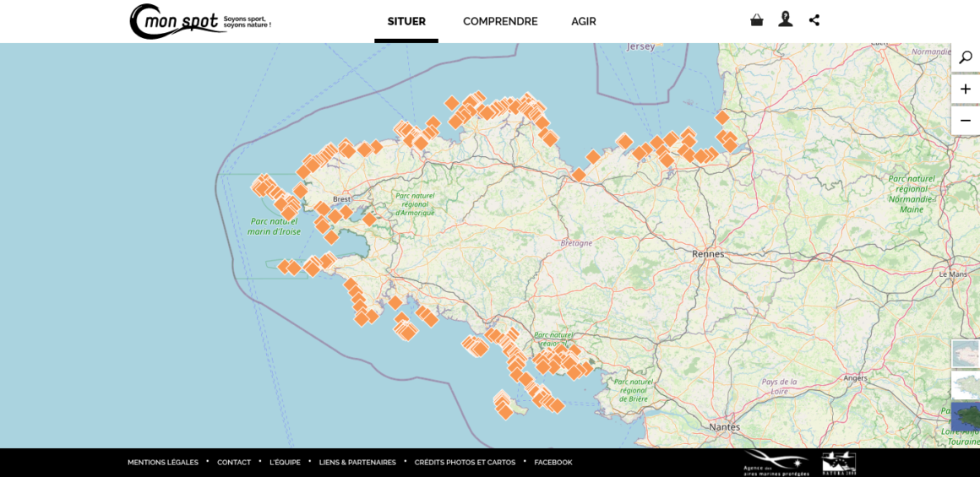Select the street map basemap thumbnail
The width and height of the screenshot is (980, 477).
coord(966,354)
